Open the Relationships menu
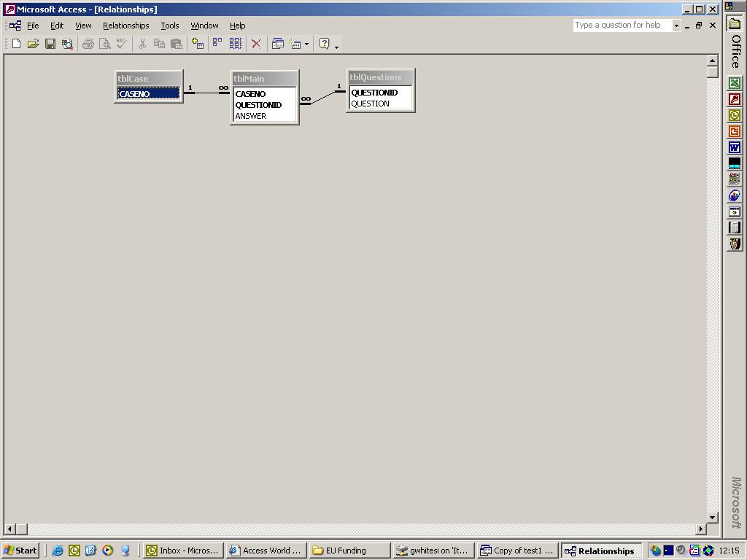747x560 pixels. 125,26
